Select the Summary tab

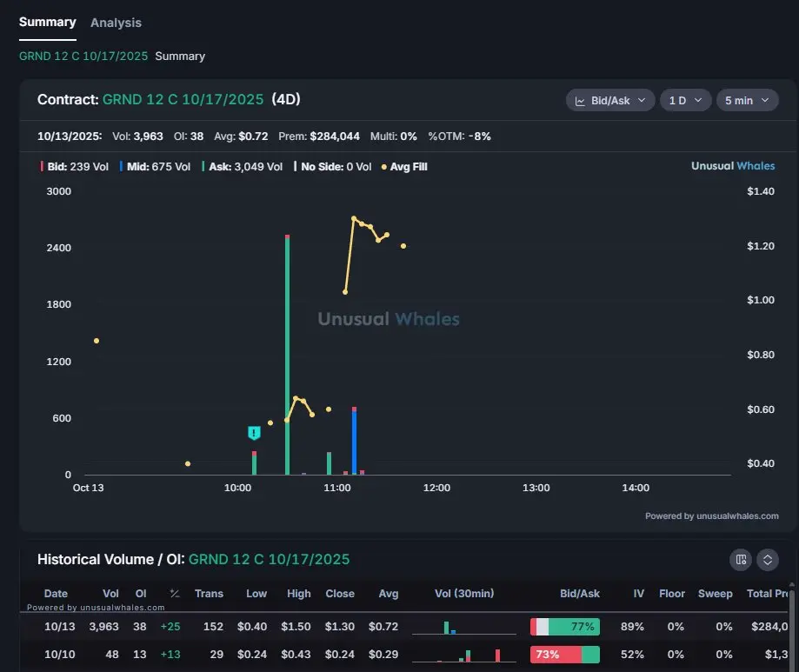click(x=48, y=22)
